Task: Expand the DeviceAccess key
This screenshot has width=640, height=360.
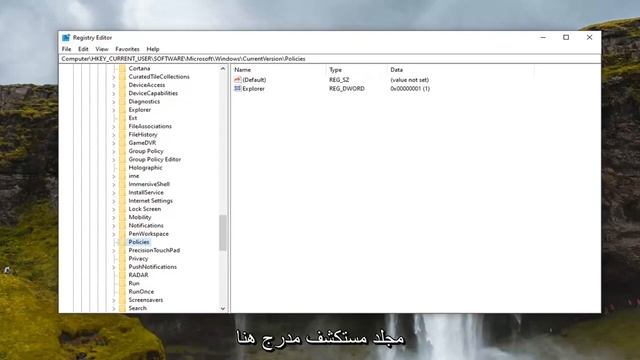Action: point(114,85)
